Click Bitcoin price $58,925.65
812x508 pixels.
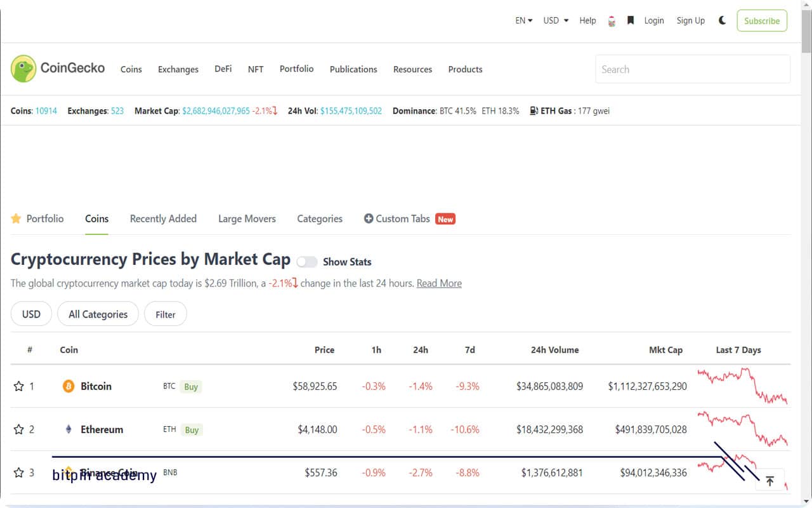[x=315, y=386]
